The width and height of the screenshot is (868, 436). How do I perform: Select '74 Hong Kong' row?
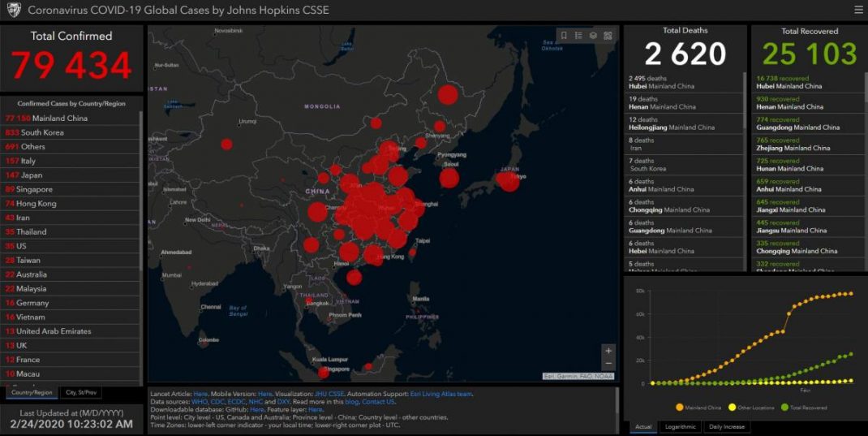point(70,203)
